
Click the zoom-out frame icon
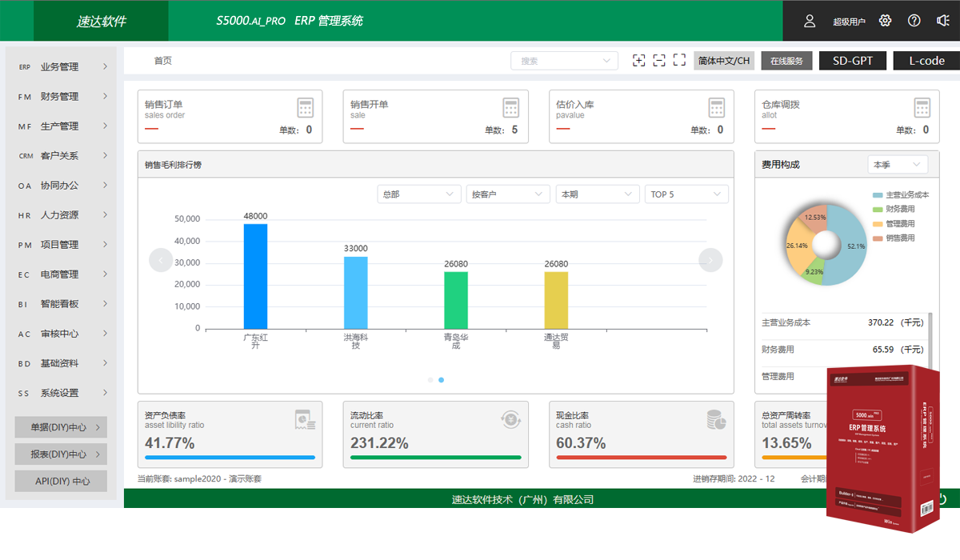coord(659,60)
